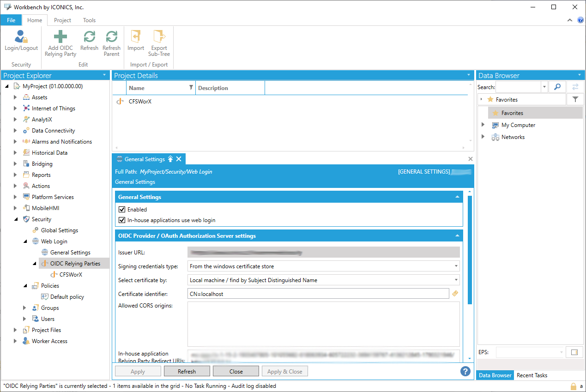Switch to the Recent Tasks tab
Screen dimensions: 586x392
[x=532, y=375]
